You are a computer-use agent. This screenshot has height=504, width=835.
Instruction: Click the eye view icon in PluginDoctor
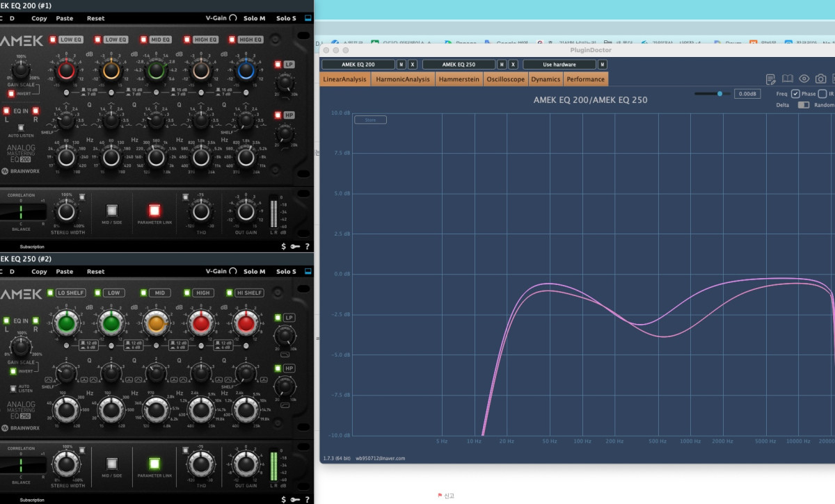click(x=804, y=79)
